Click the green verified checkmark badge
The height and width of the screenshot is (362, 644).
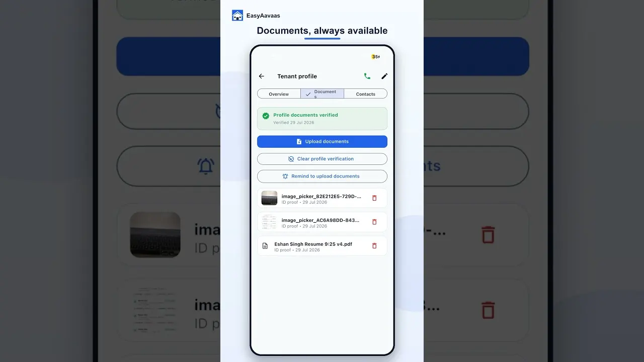pos(266,116)
